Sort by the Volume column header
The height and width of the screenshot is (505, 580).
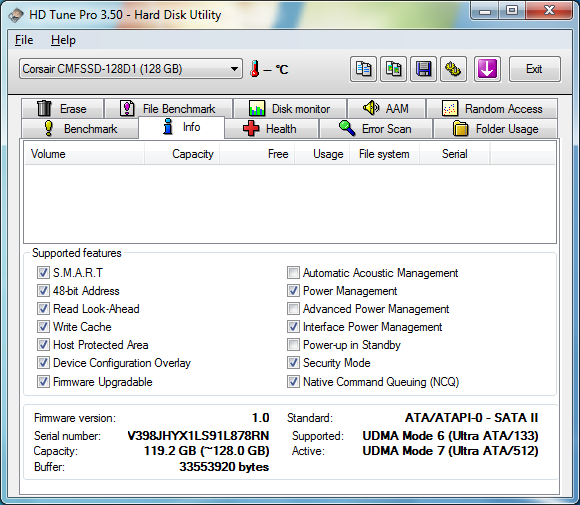pos(84,154)
